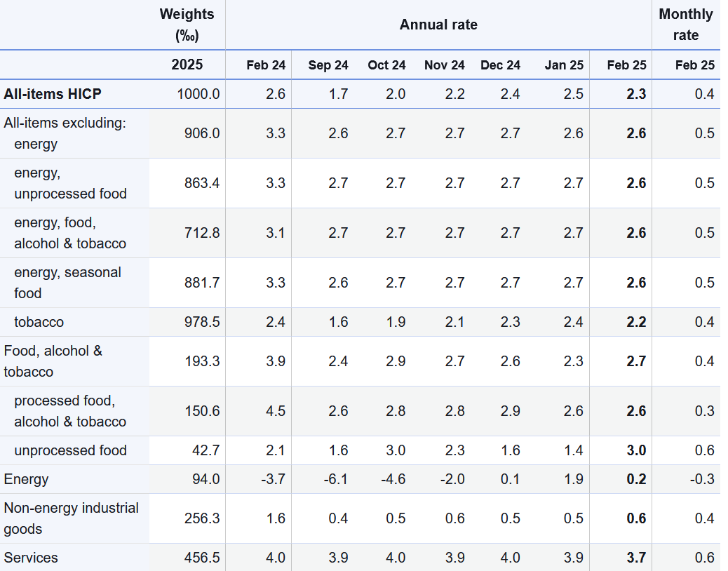Select the Food, alcohol & tobacco row label

pyautogui.click(x=53, y=361)
